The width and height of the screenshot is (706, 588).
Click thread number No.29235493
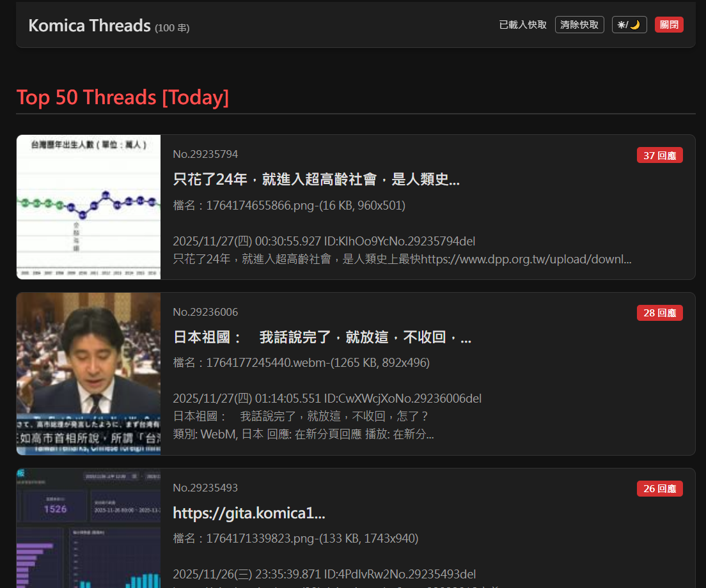205,488
